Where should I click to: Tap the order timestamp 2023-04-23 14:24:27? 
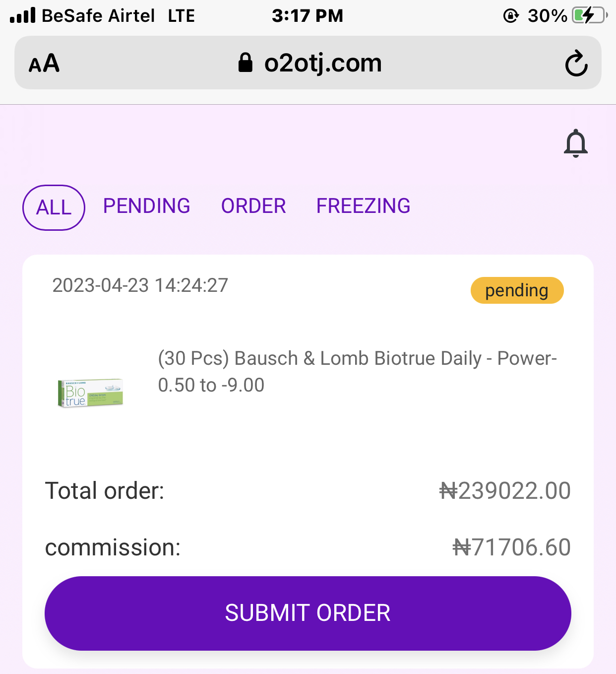(140, 285)
